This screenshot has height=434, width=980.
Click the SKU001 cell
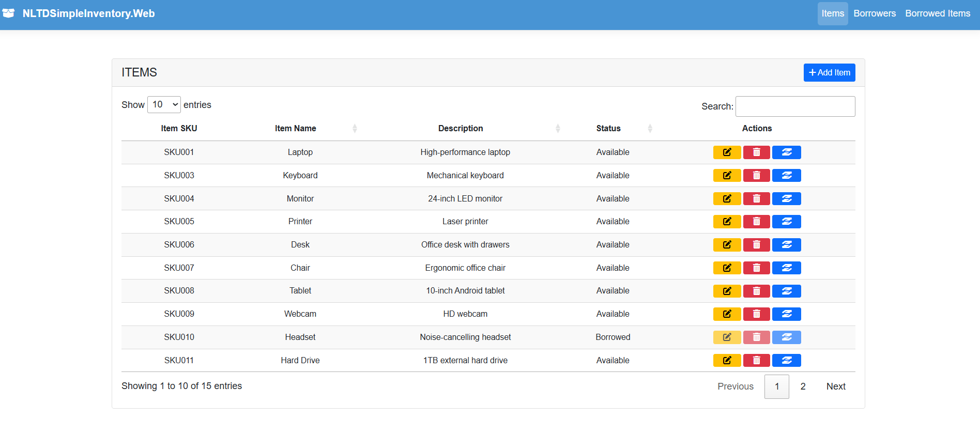tap(179, 152)
